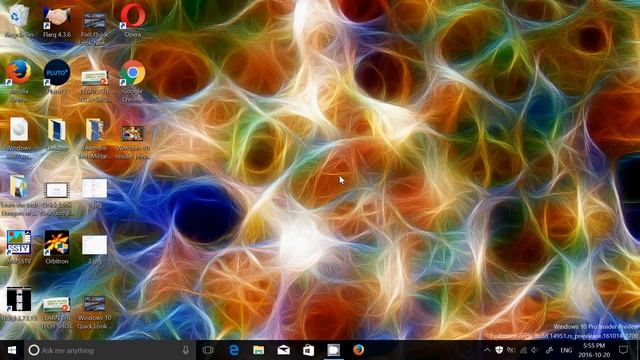
Task: Open the black ISS tracker shortcut icon
Action: click(19, 304)
